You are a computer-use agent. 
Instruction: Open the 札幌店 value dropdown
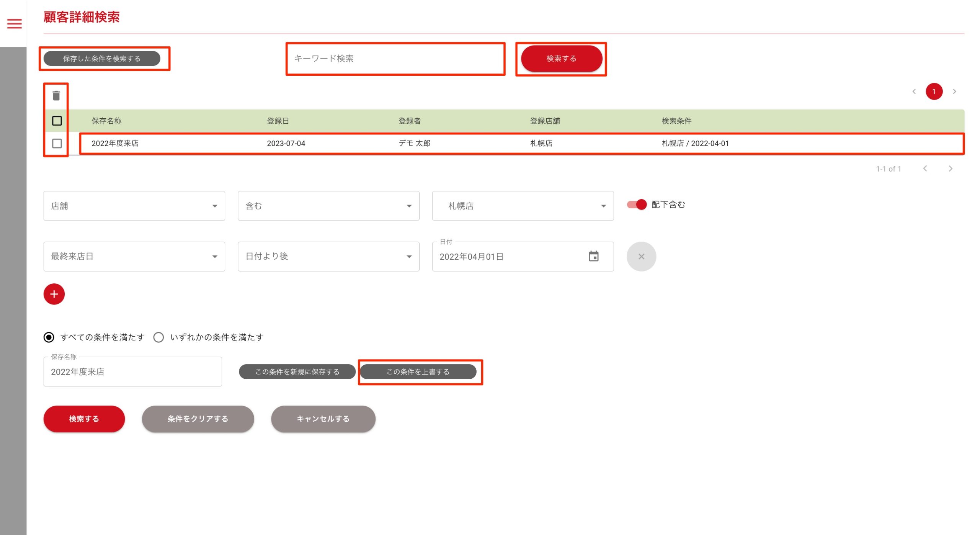tap(523, 206)
